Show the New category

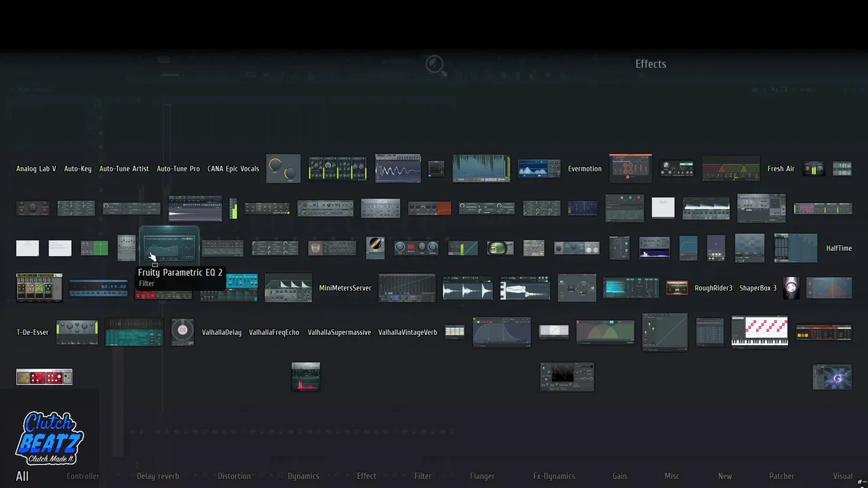pyautogui.click(x=725, y=476)
